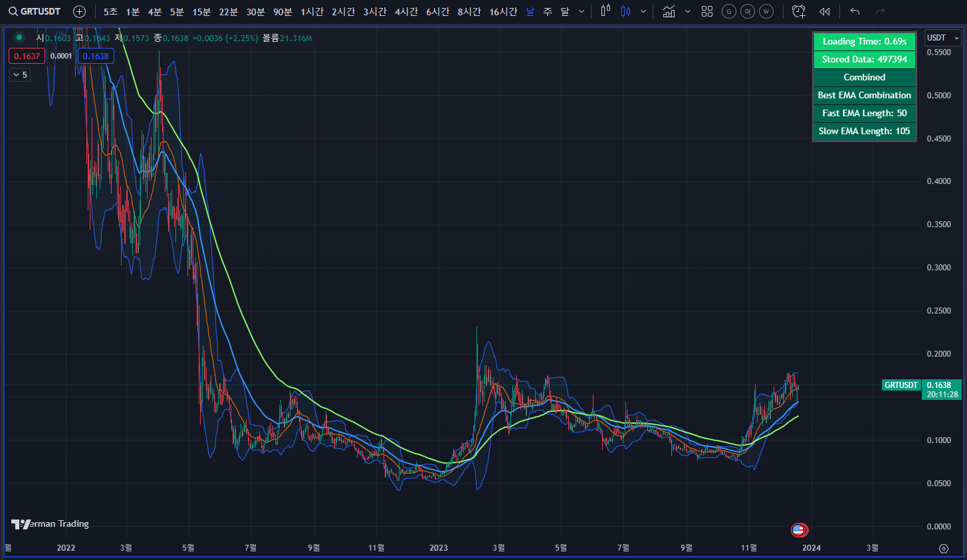Viewport: 967px width, 560px height.
Task: Select the 1시간 interval
Action: click(x=312, y=11)
